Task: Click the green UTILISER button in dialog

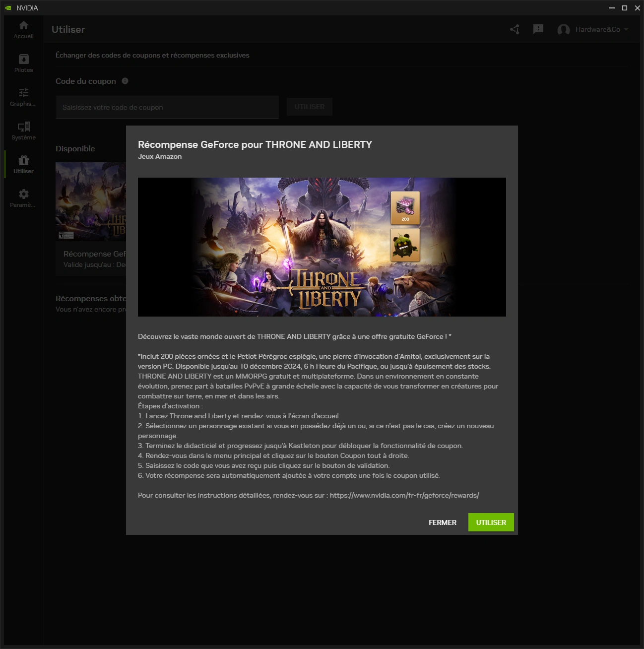Action: click(x=491, y=522)
